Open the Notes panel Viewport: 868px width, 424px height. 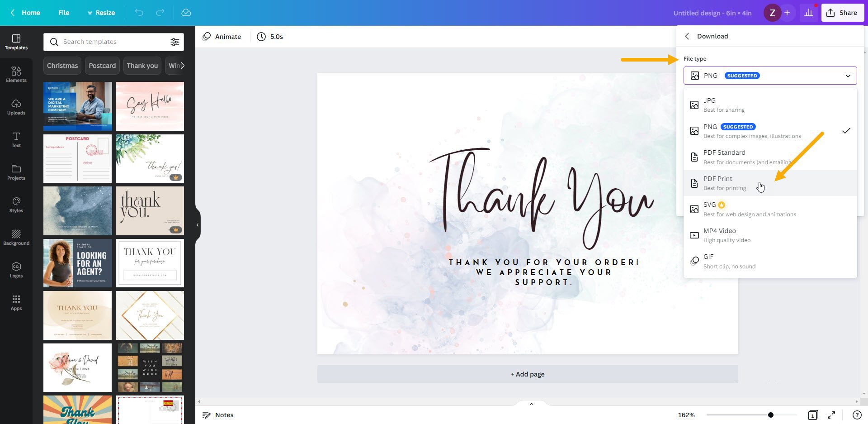click(x=218, y=414)
